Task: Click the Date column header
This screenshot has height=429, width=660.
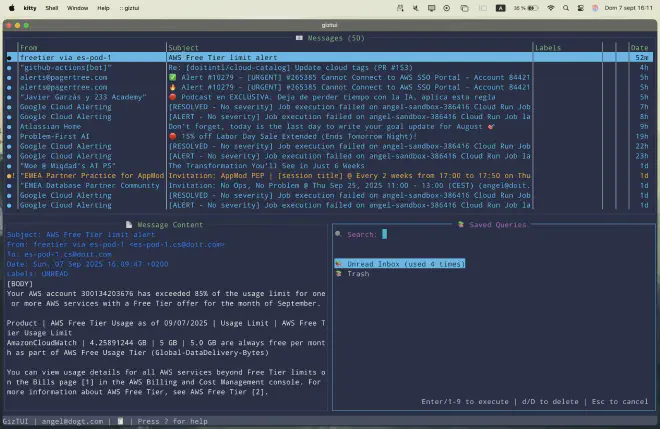Action: [x=639, y=48]
